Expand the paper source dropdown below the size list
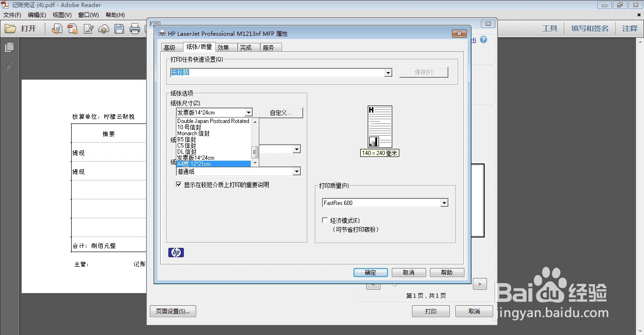This screenshot has width=644, height=335. tap(297, 149)
